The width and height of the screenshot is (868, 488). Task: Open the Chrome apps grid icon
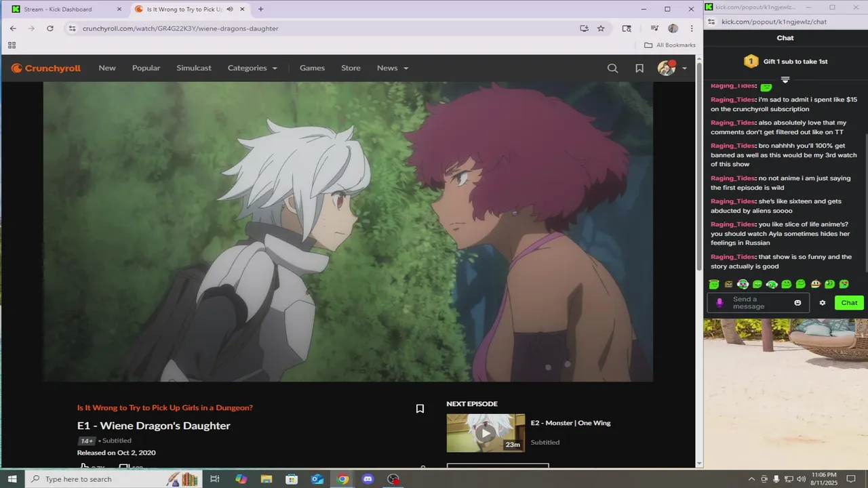[x=12, y=45]
